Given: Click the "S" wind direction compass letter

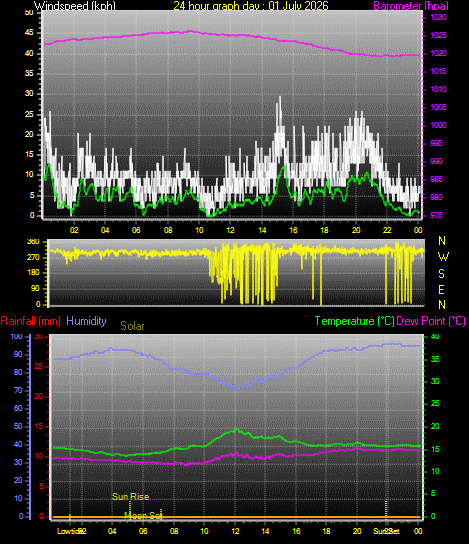Looking at the screenshot, I should (x=441, y=274).
